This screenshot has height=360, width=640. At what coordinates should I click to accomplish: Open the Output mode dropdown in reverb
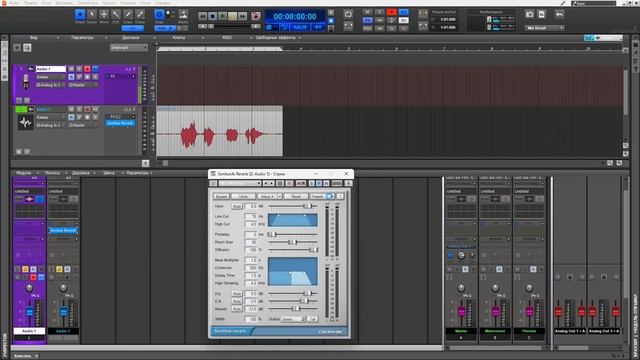coord(293,319)
